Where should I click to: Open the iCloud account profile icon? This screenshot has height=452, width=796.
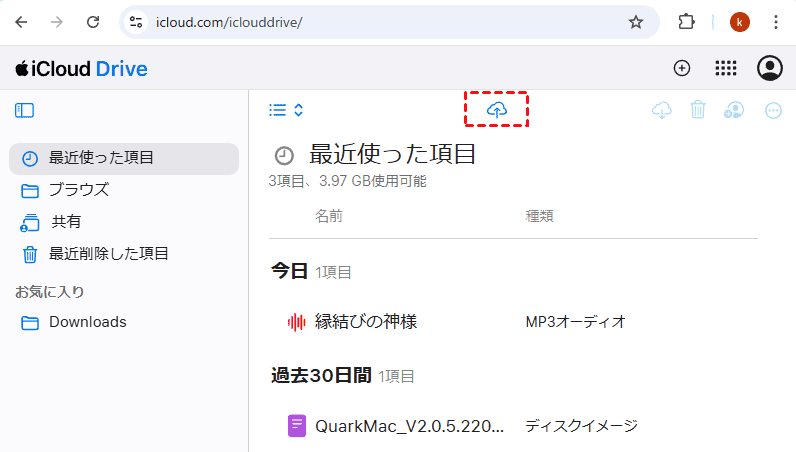pos(770,68)
